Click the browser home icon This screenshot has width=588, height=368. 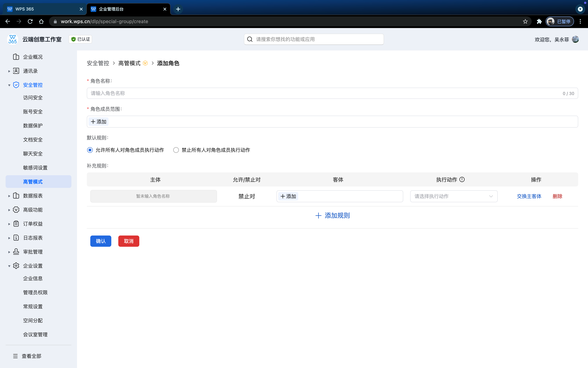tap(41, 21)
